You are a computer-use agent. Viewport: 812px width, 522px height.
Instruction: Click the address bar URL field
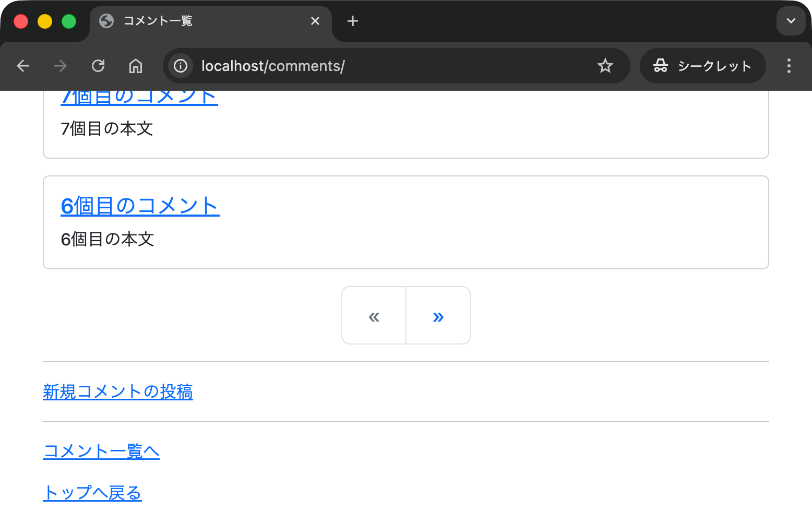pos(386,66)
